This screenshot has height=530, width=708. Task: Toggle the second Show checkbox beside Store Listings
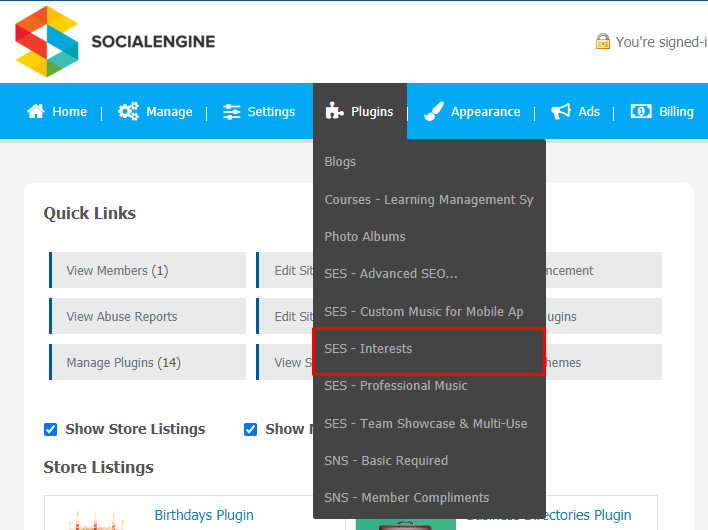[x=251, y=429]
